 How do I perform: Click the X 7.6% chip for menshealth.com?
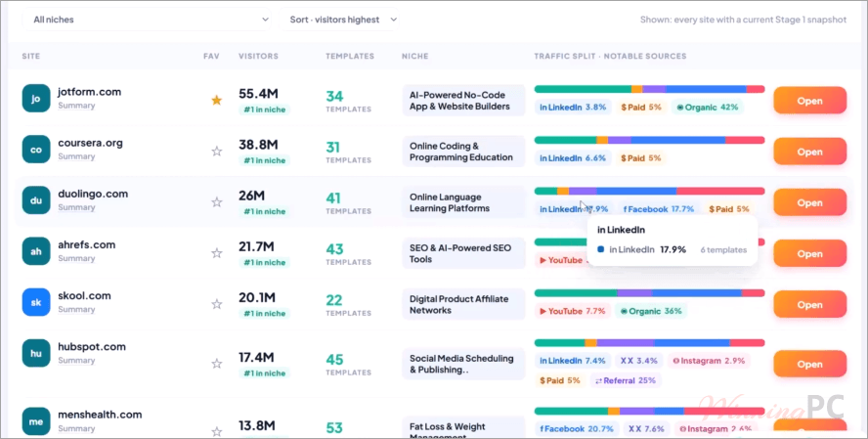tap(645, 429)
